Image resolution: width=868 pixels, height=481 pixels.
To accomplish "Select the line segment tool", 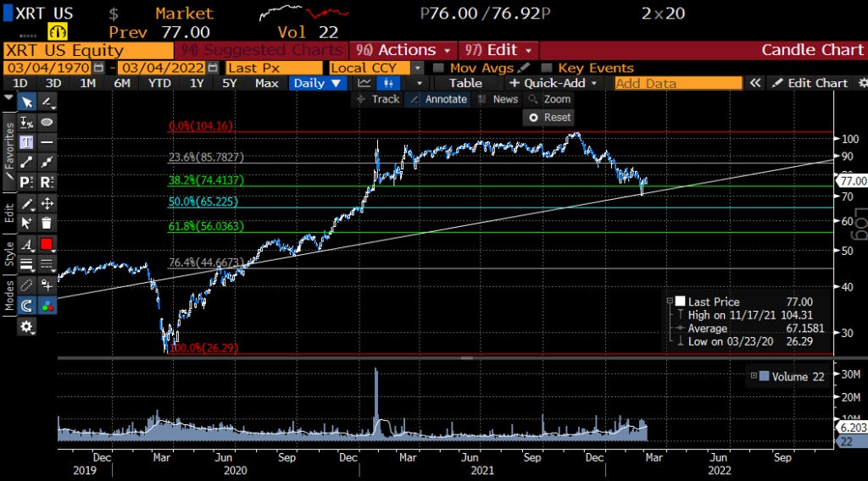I will 26,162.
